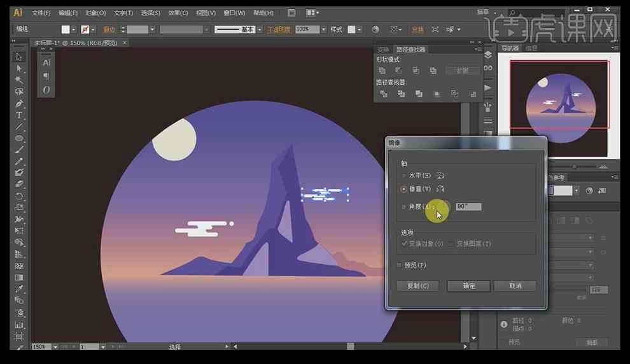Select the 垂直(V) vertical axis radio button
This screenshot has width=630, height=364.
pos(404,189)
